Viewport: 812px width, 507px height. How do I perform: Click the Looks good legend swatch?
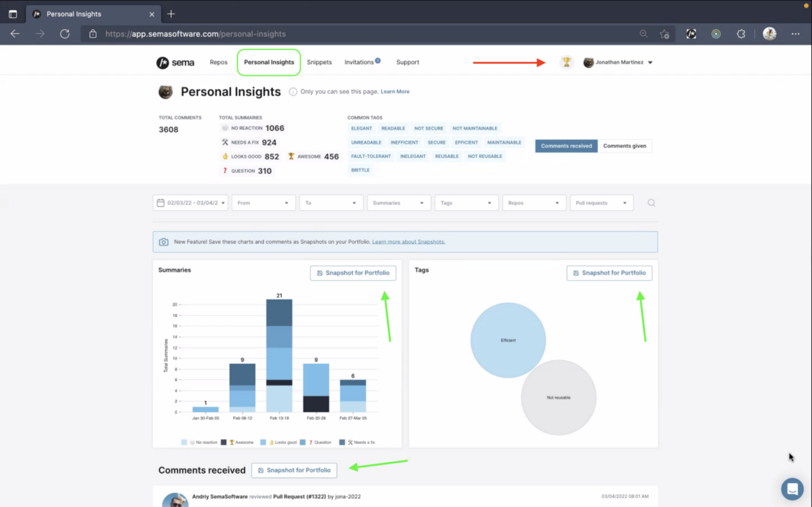263,442
